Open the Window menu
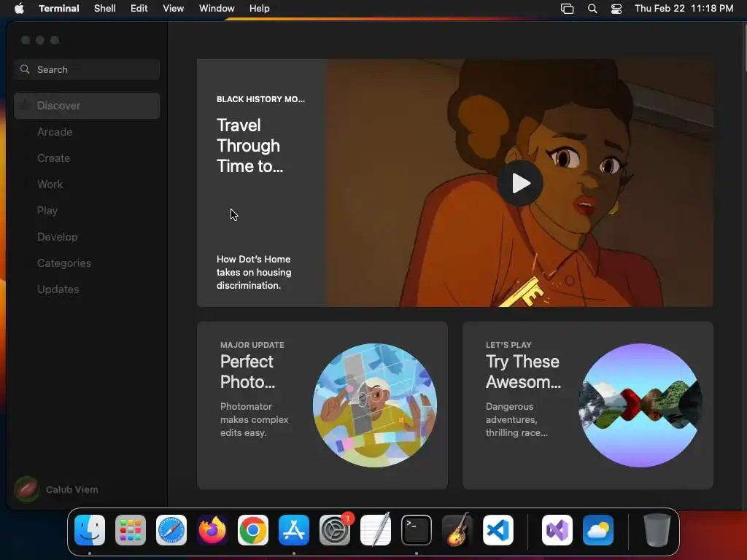 (217, 9)
